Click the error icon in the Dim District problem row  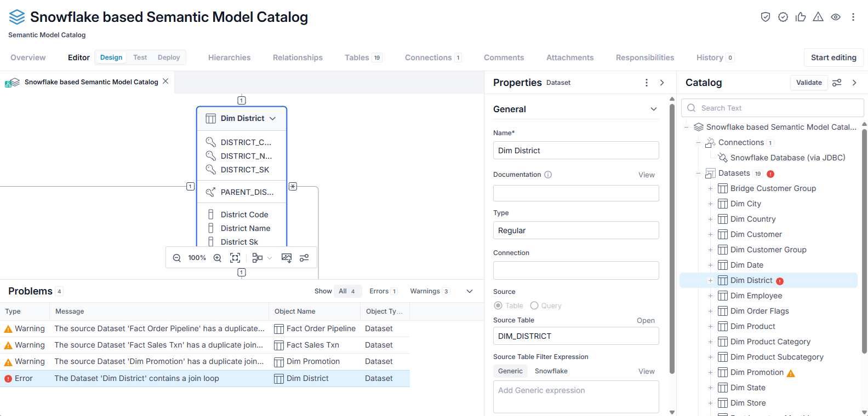coord(8,379)
